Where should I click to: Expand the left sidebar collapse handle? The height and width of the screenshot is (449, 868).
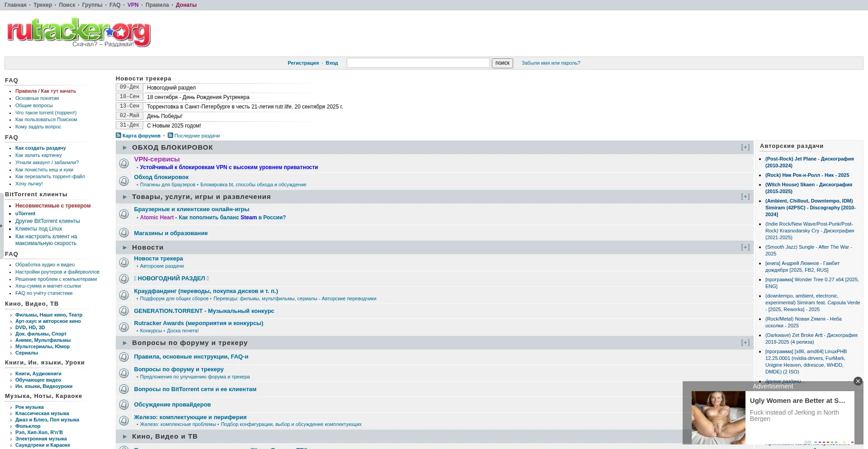tap(2, 226)
